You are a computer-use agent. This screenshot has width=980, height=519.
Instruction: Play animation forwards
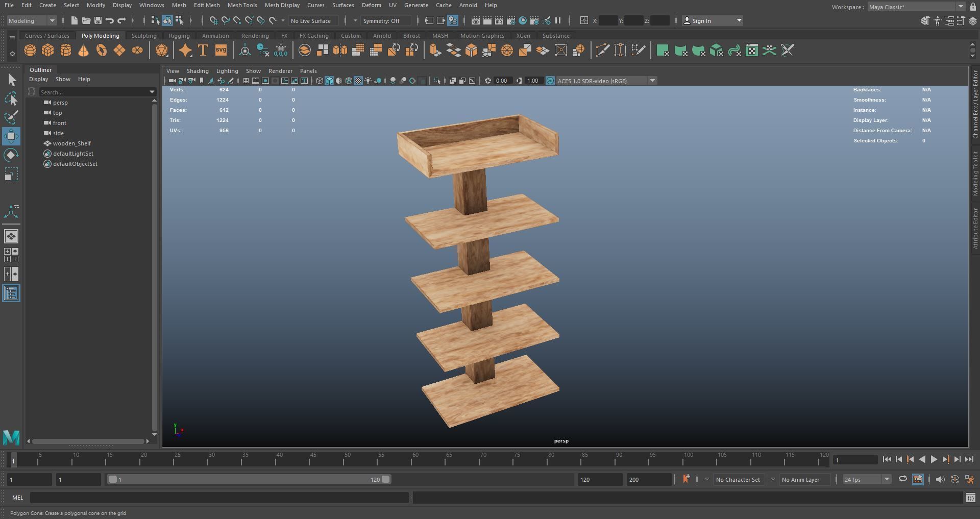(934, 459)
